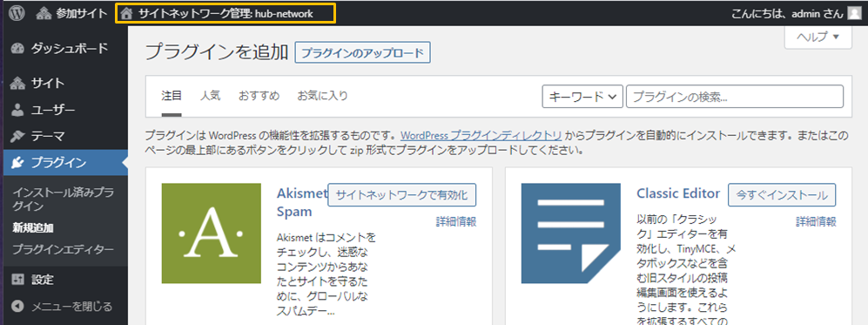Image resolution: width=868 pixels, height=325 pixels.
Task: Select 新規追加 submenu item
Action: (x=33, y=227)
